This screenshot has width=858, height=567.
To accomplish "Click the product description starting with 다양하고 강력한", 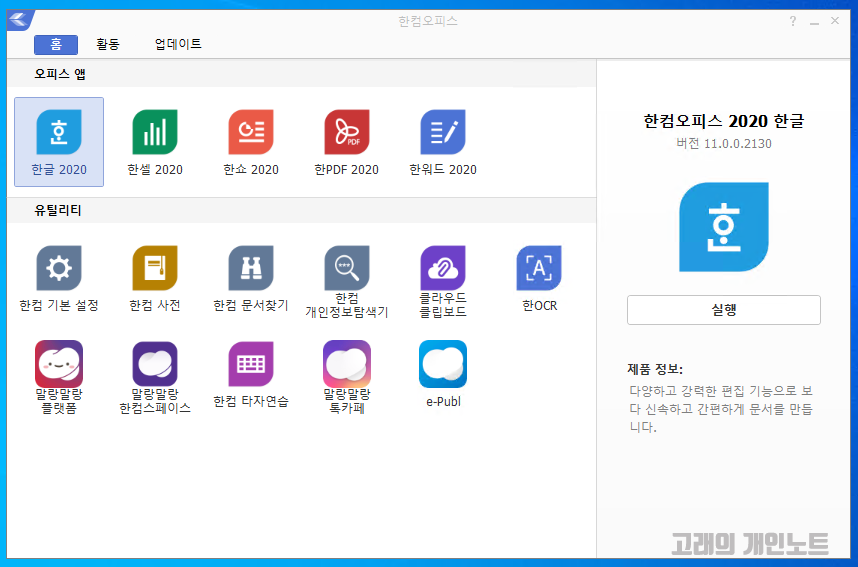I will [721, 409].
